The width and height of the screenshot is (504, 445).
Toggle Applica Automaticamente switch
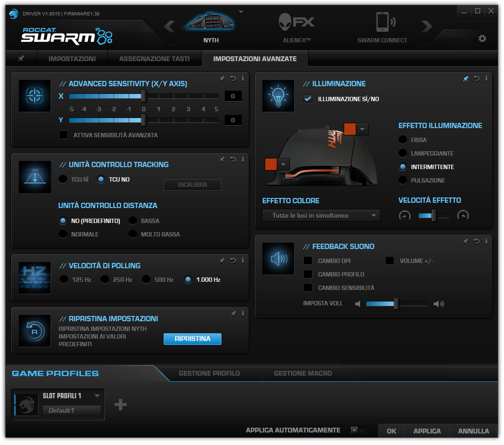point(359,430)
